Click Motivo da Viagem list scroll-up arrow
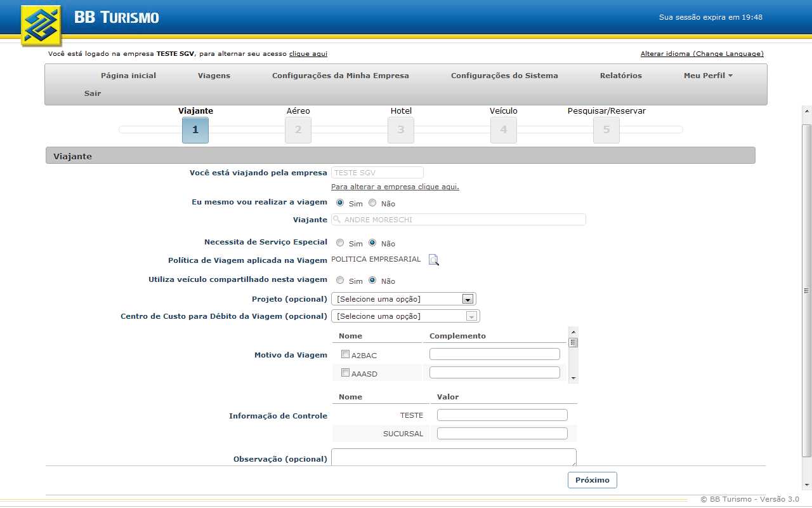Screen dimensions: 812x508 coord(573,331)
